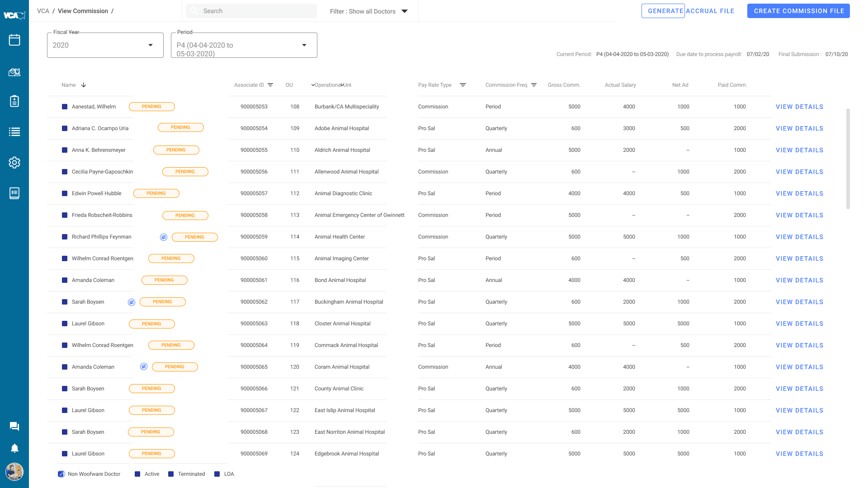The height and width of the screenshot is (488, 868).
Task: Open the chat messages icon
Action: click(x=14, y=426)
